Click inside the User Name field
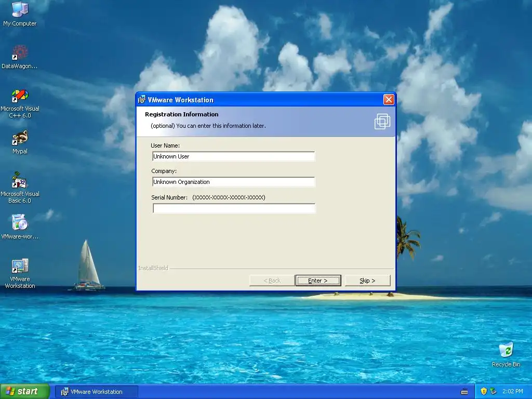 (x=234, y=156)
